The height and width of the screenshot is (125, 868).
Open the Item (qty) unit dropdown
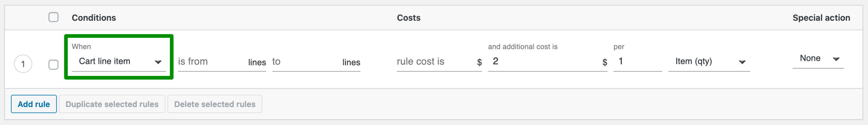[709, 62]
